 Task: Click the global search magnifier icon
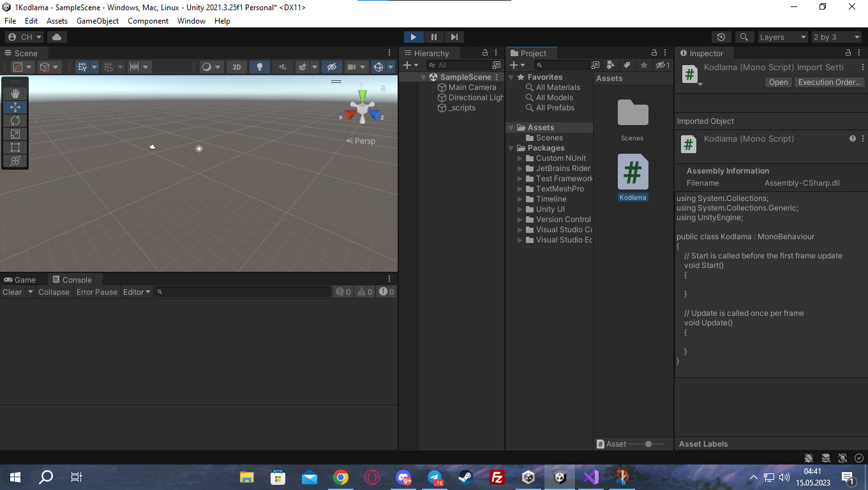click(x=744, y=37)
